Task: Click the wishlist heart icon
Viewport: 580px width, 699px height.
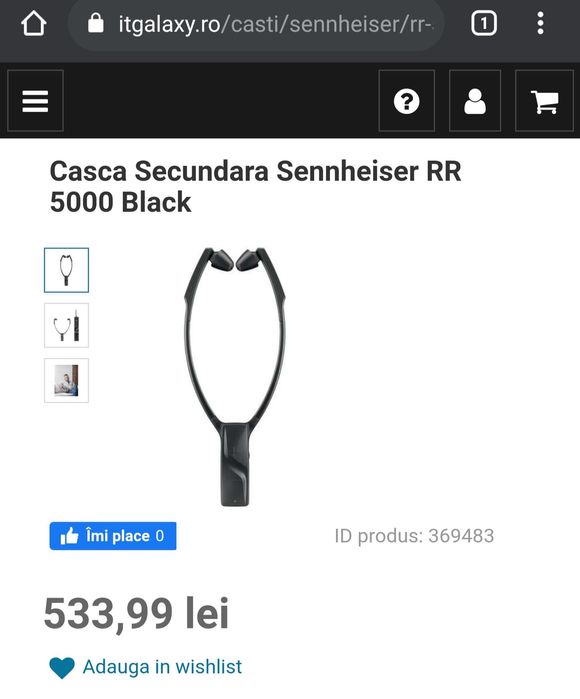Action: 62,668
